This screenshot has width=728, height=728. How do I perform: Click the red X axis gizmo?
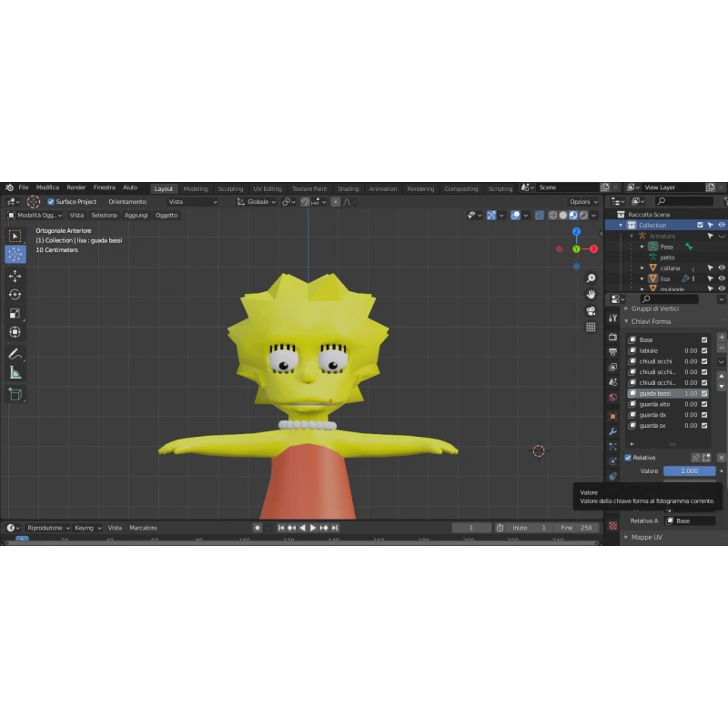pos(593,248)
